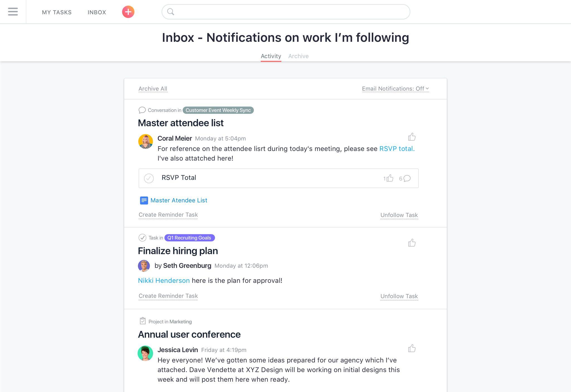Click the like icon on Annual user conference
Screen dimensions: 571x392
[x=412, y=348]
